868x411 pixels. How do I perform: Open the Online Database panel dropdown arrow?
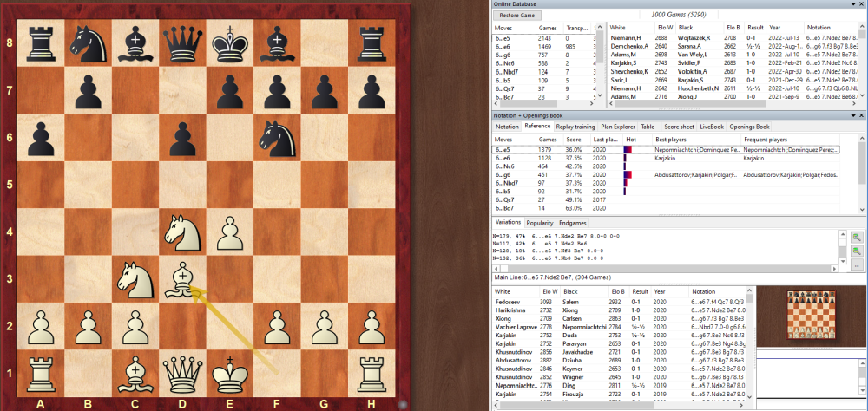pyautogui.click(x=853, y=3)
